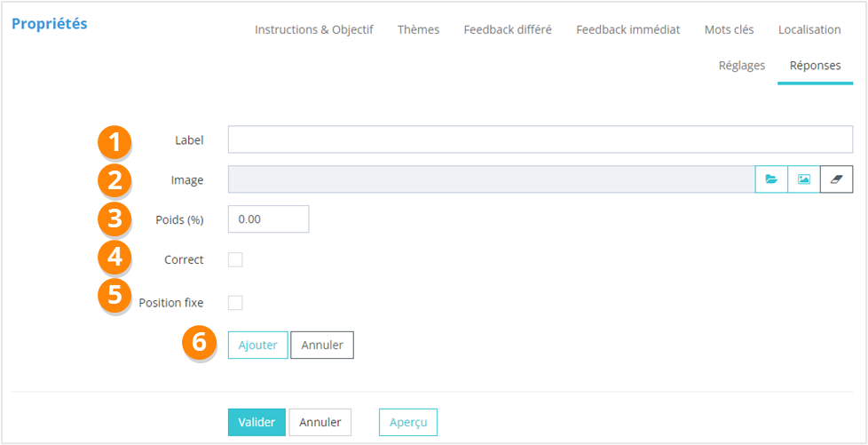Image resolution: width=868 pixels, height=445 pixels.
Task: Open the Mots clés tab
Action: click(x=729, y=29)
